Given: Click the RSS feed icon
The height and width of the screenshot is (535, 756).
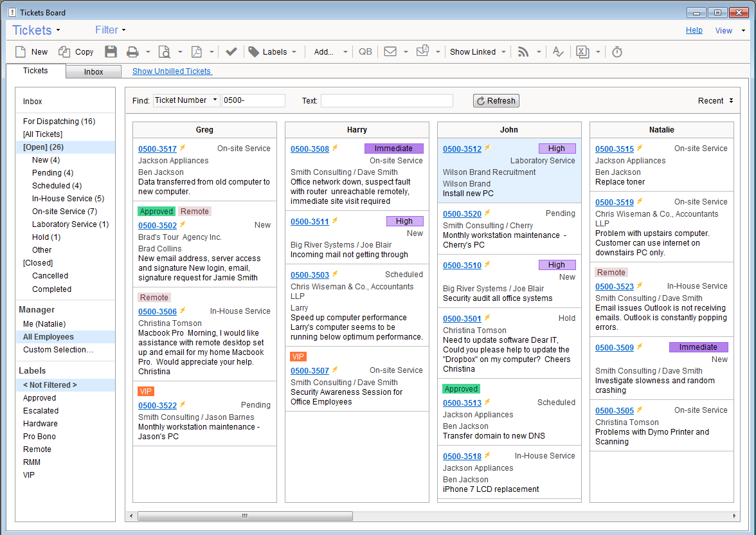Looking at the screenshot, I should 523,52.
